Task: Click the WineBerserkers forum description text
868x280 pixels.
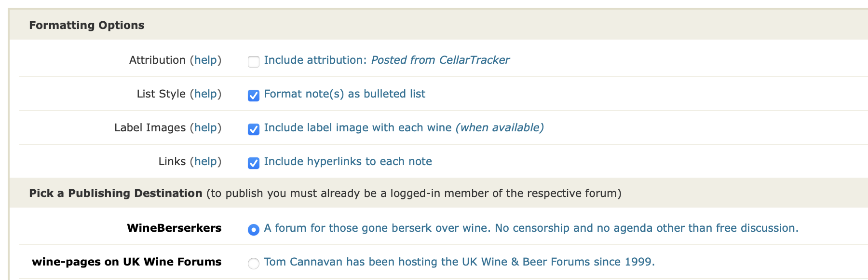Action: 531,228
